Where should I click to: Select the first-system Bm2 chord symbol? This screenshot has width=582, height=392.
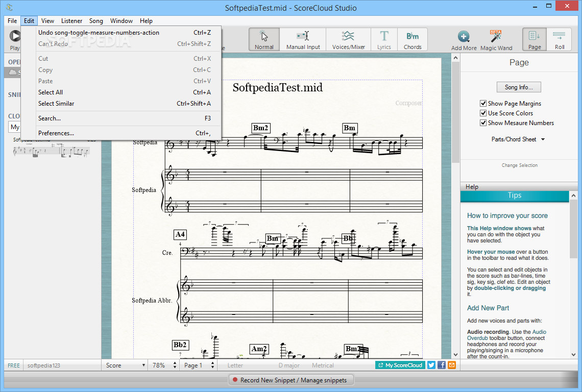tap(260, 128)
